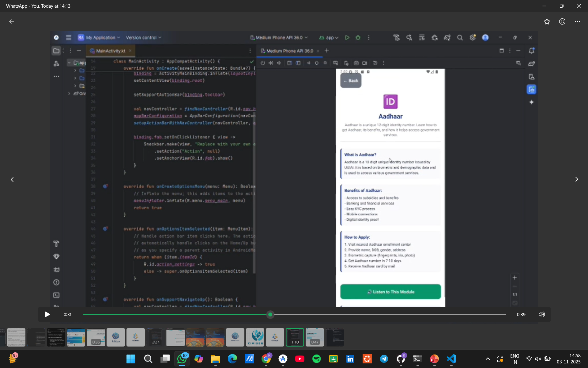The image size is (588, 368).
Task: Mute the video volume
Action: 541,314
